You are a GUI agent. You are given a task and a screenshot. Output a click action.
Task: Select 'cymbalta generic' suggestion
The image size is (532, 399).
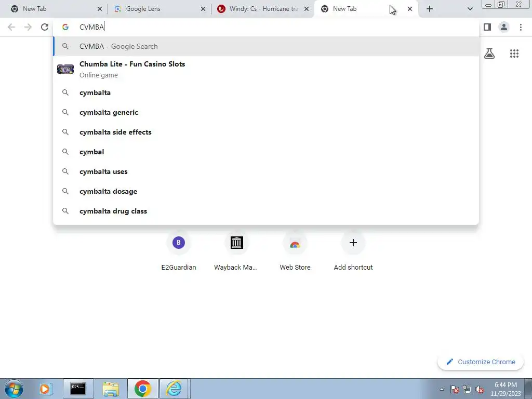(266, 112)
